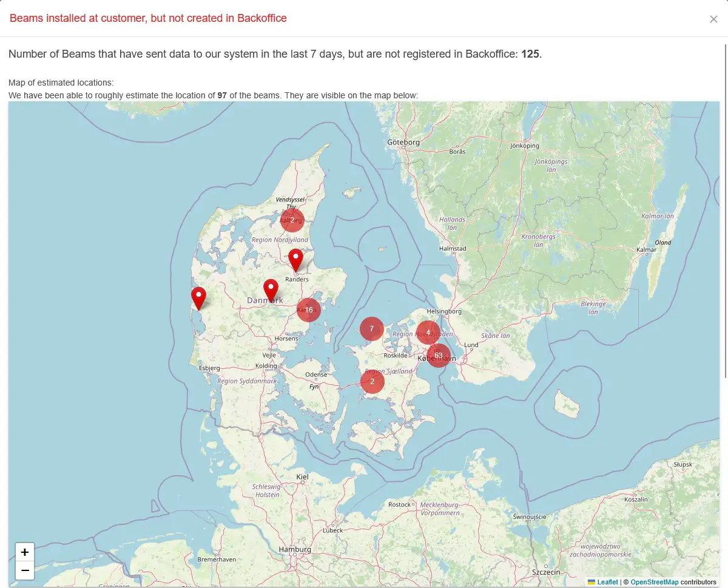Click the Esbjerg city label on map

click(x=209, y=368)
